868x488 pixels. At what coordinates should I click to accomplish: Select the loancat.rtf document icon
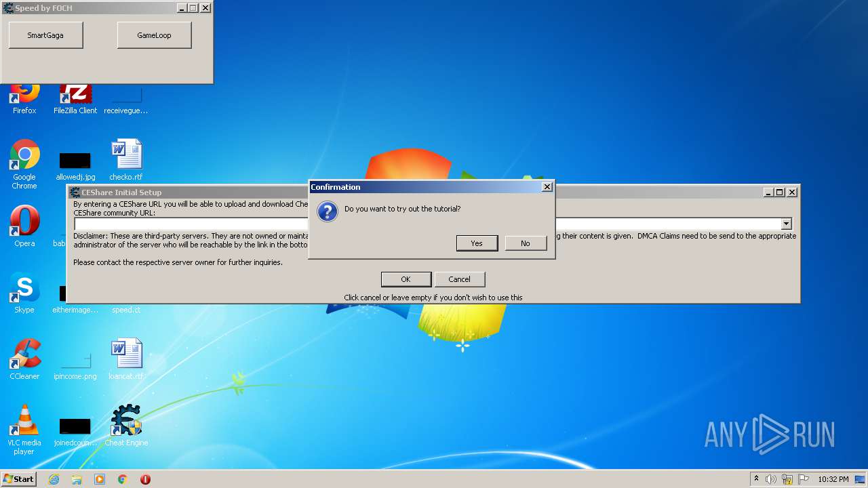pyautogui.click(x=126, y=359)
